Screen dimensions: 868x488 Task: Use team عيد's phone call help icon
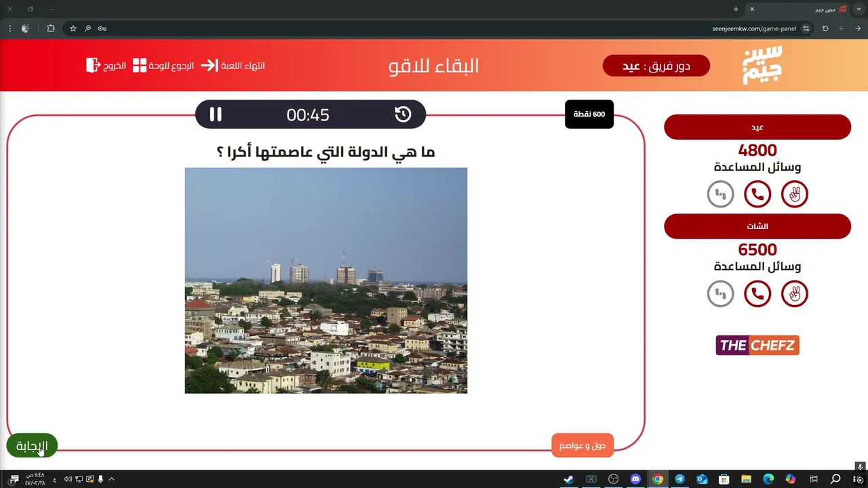(757, 195)
